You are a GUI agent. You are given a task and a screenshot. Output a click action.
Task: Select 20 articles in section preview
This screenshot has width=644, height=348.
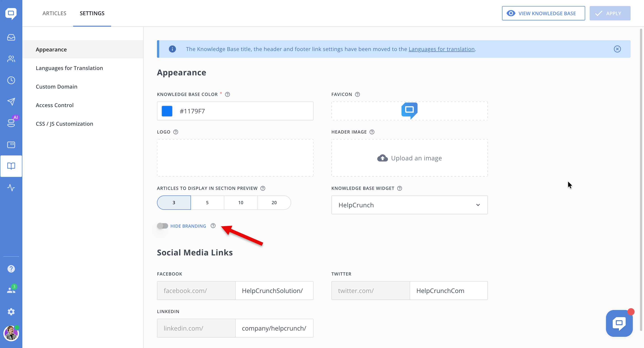[274, 202]
